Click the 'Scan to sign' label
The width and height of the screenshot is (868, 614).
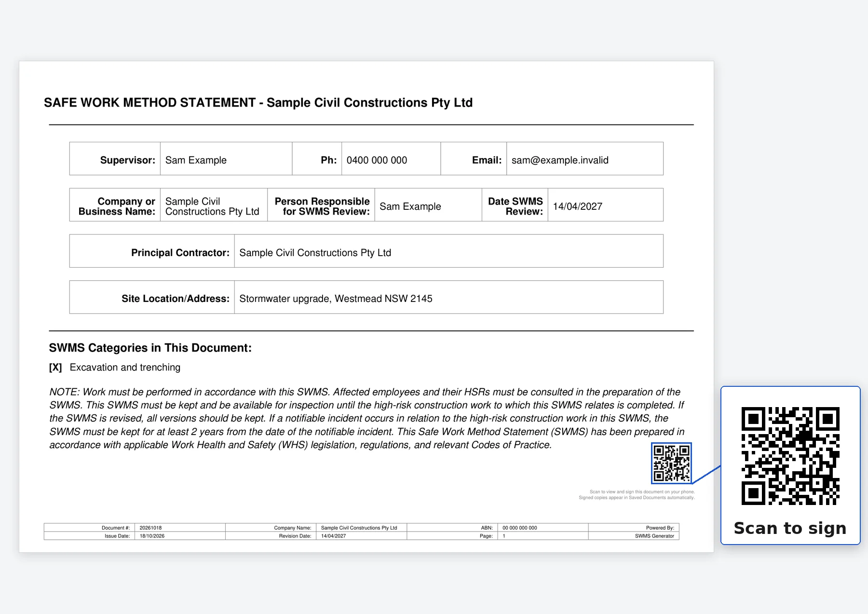pos(790,528)
